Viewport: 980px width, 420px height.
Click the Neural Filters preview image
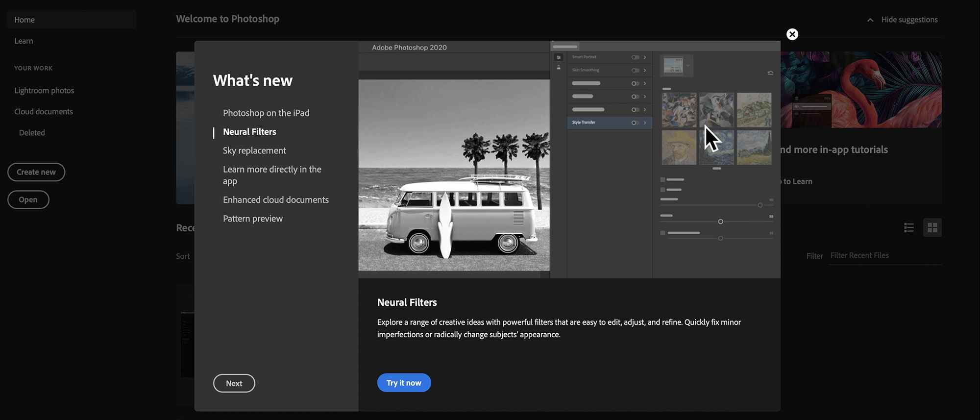(x=569, y=160)
